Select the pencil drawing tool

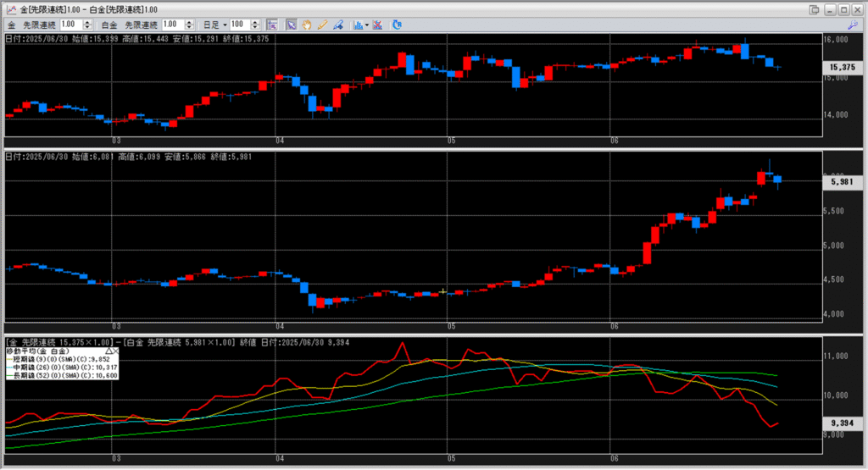tap(322, 25)
